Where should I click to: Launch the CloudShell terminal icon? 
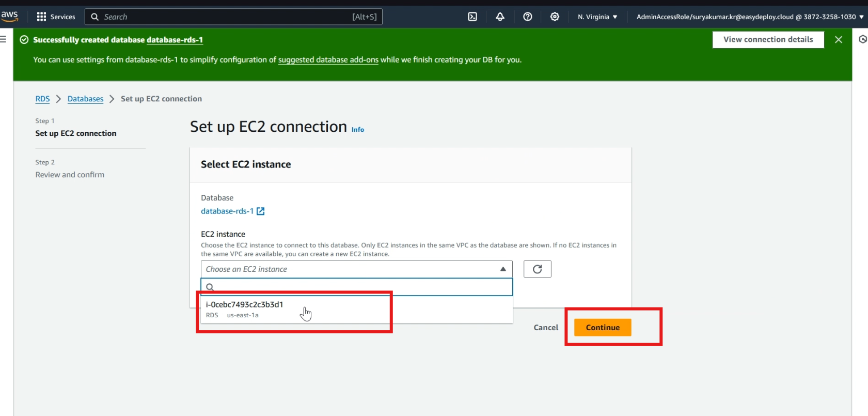coord(472,17)
